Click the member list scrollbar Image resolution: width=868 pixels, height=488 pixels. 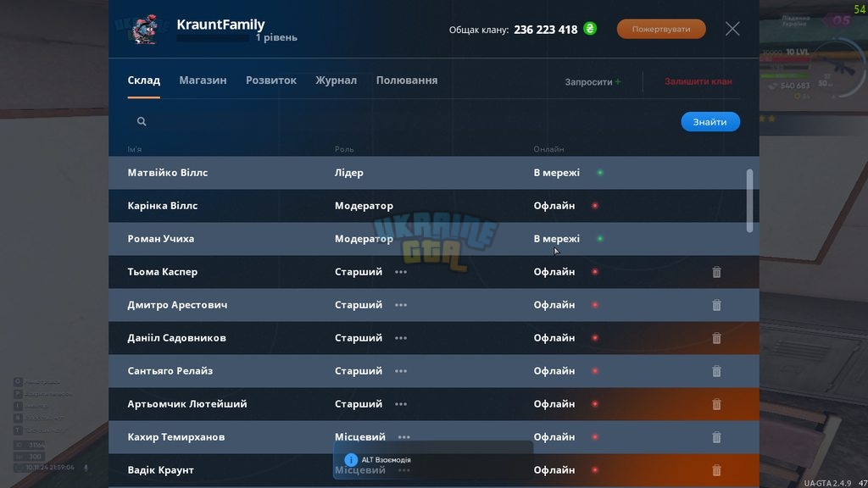(749, 201)
